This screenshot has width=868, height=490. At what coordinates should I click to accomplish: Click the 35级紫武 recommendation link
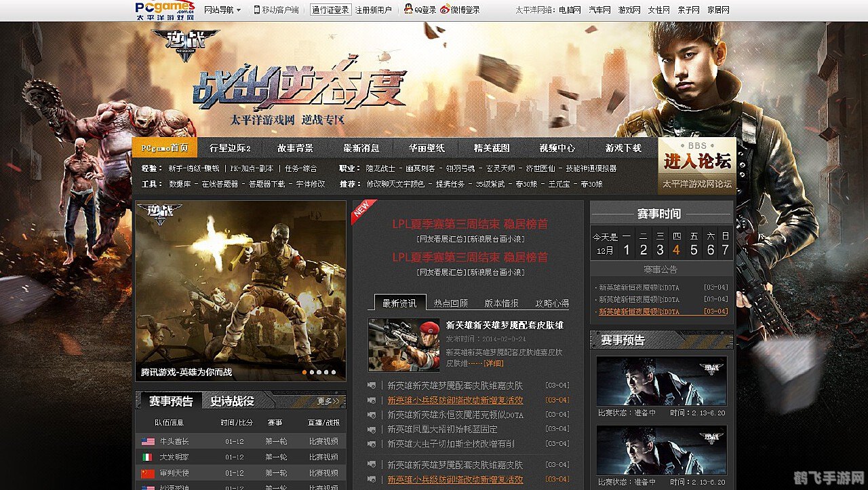[x=490, y=184]
